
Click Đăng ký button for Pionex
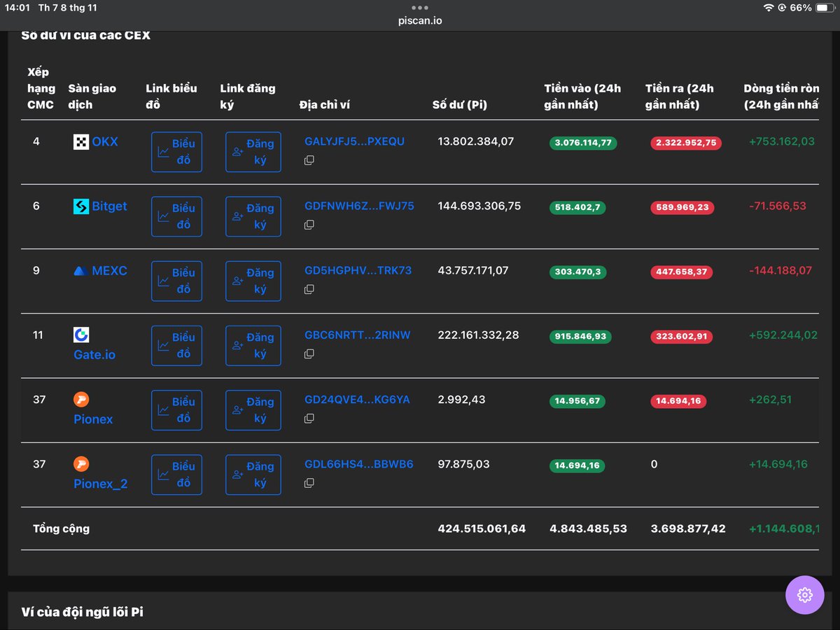coord(253,410)
